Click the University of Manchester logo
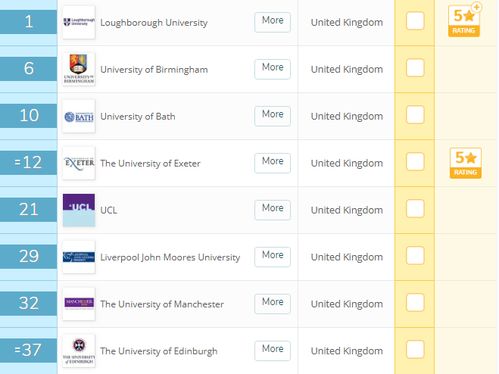The height and width of the screenshot is (374, 499). [79, 304]
